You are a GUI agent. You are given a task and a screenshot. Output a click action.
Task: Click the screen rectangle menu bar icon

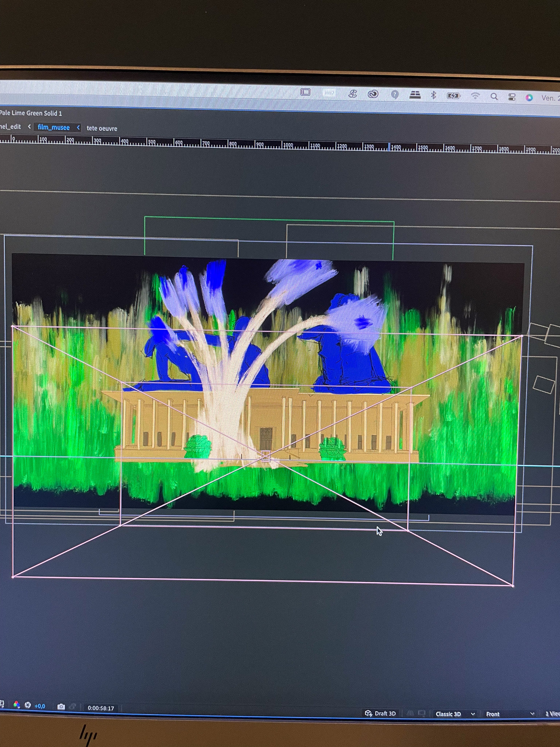pyautogui.click(x=305, y=92)
